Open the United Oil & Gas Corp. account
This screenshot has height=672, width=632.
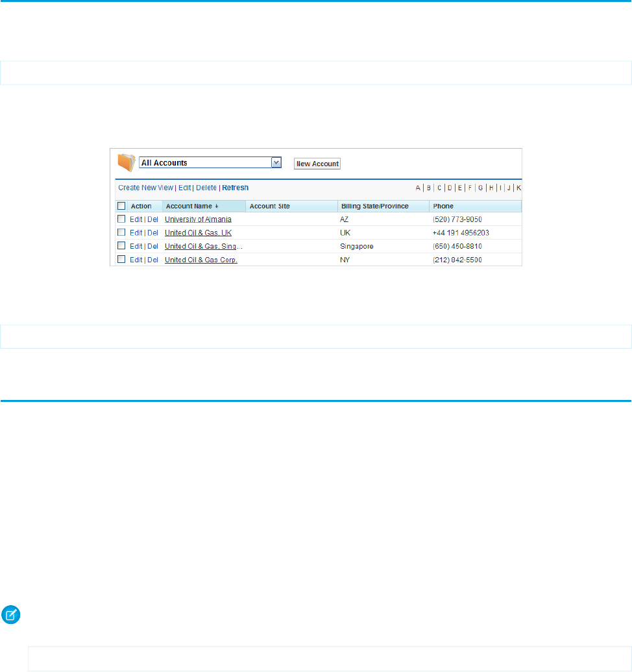(x=201, y=260)
